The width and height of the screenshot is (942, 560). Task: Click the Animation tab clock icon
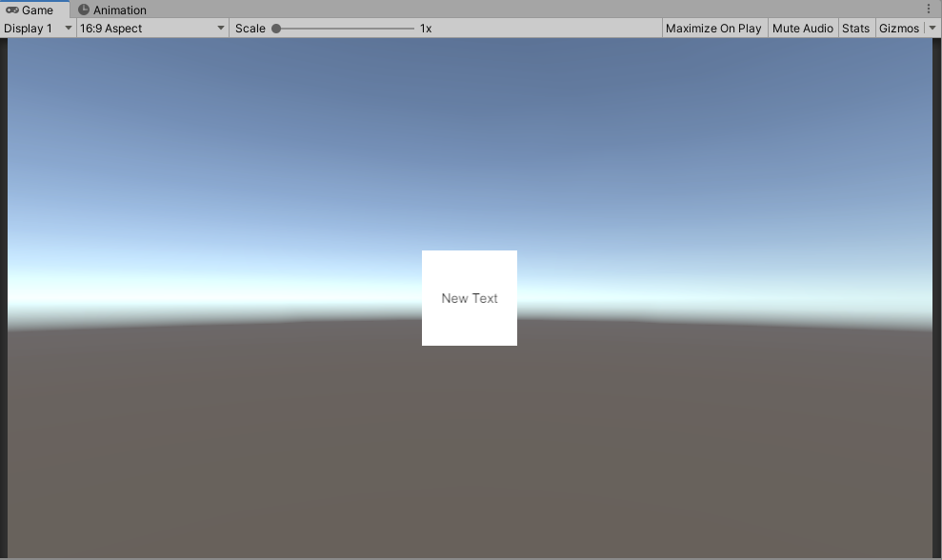click(x=84, y=10)
